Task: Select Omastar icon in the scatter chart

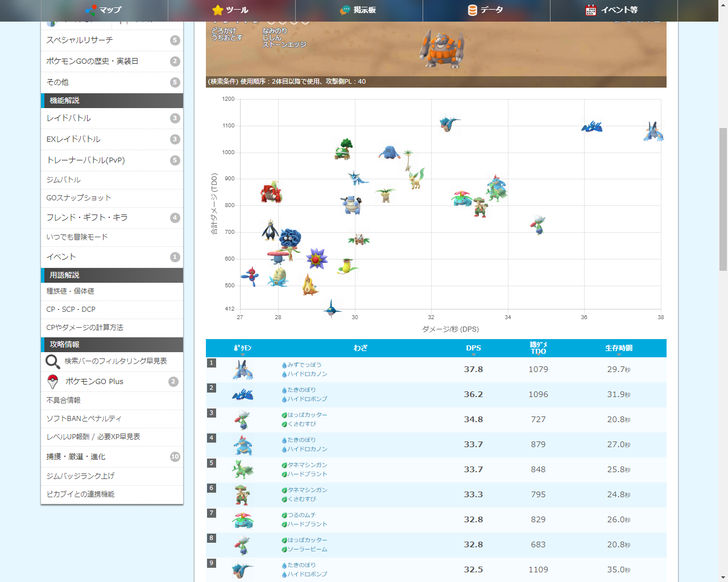Action: 278,277
